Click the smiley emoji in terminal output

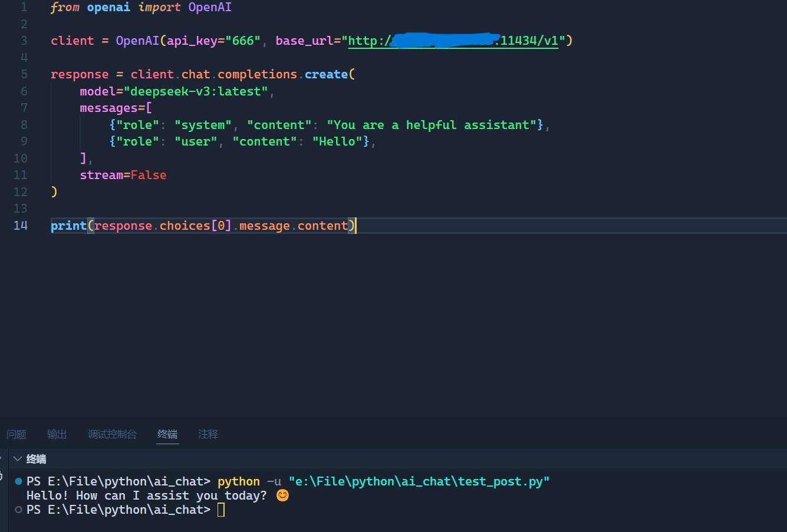point(282,495)
